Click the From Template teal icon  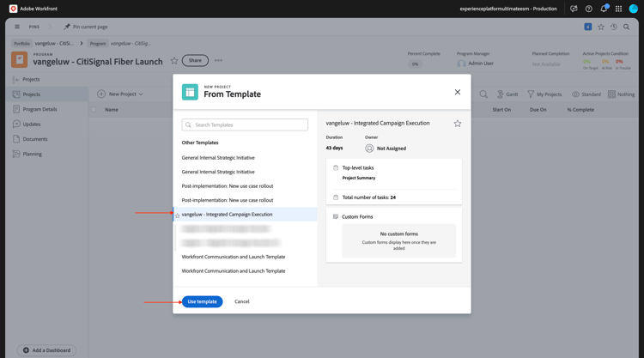190,92
